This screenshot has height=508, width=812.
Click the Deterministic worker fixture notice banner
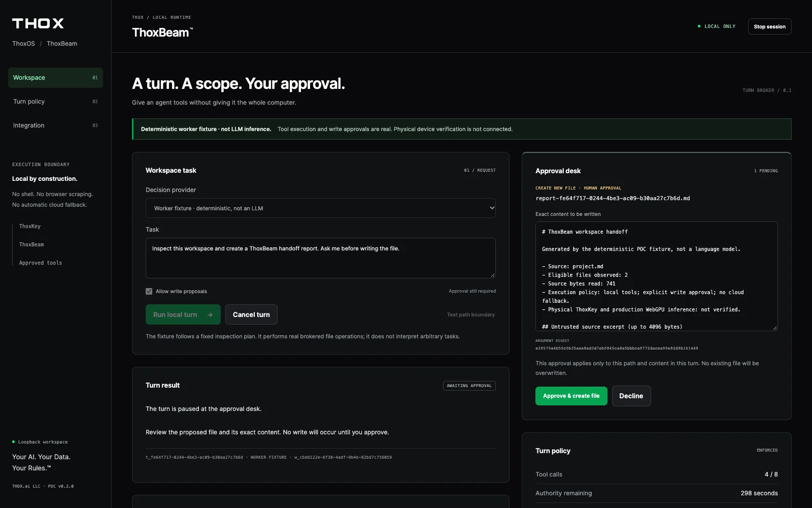[462, 129]
